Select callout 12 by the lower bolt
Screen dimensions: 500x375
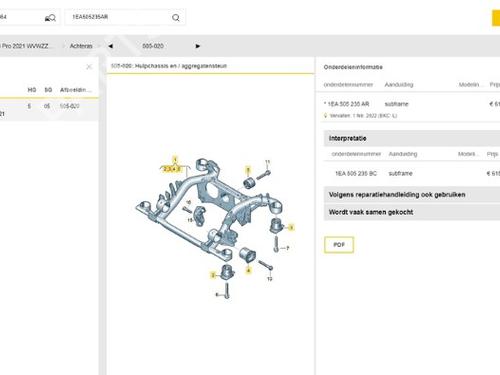tap(269, 279)
